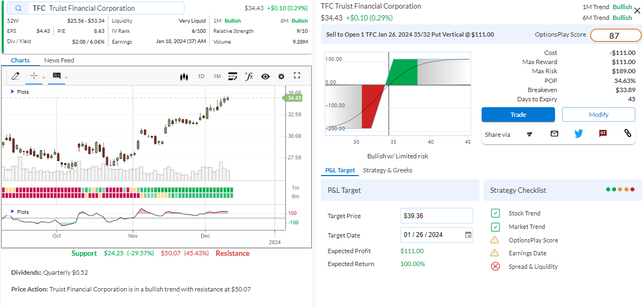Share strategy via email envelope icon
644x307 pixels.
point(554,133)
